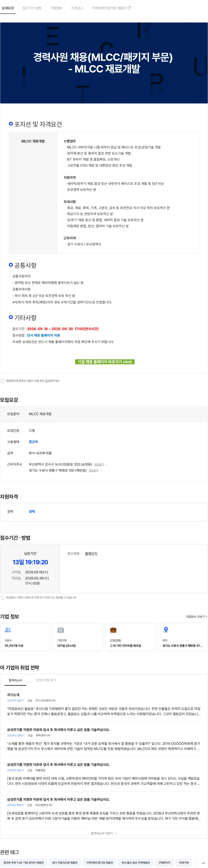Image resolution: width=208 pixels, height=868 pixels.
Task: Switch to 접수기간·방법 tab
Action: pos(32,8)
